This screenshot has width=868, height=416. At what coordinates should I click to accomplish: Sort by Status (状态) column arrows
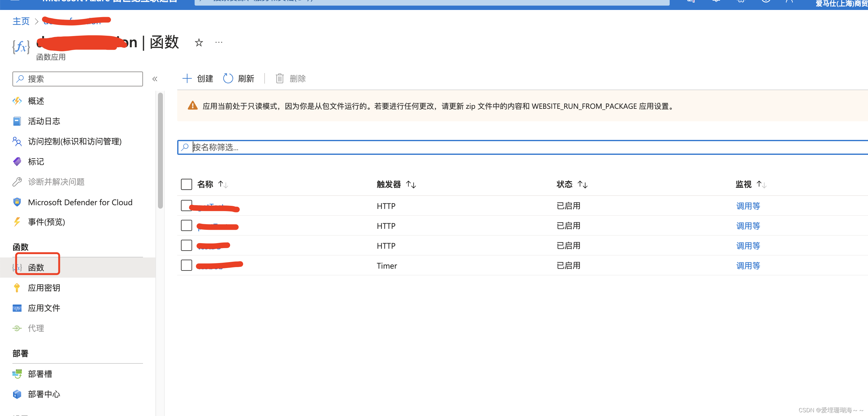[x=582, y=184]
